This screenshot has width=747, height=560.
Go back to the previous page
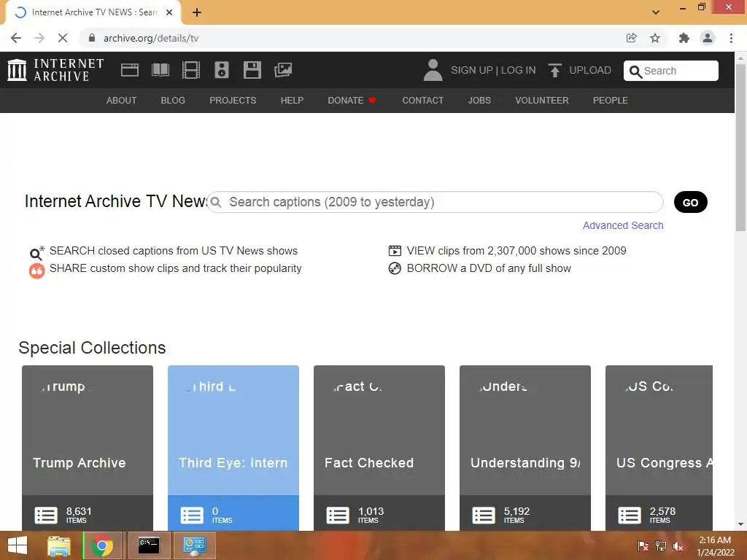(x=16, y=38)
